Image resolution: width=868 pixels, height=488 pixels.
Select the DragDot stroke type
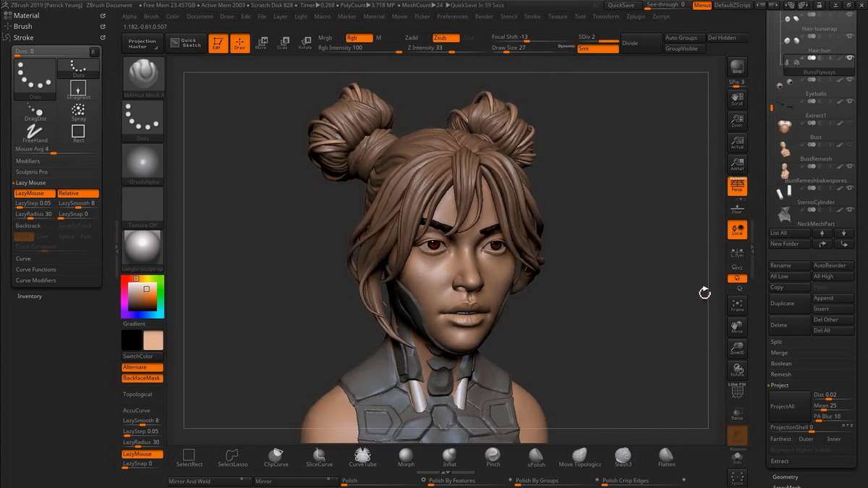point(35,111)
